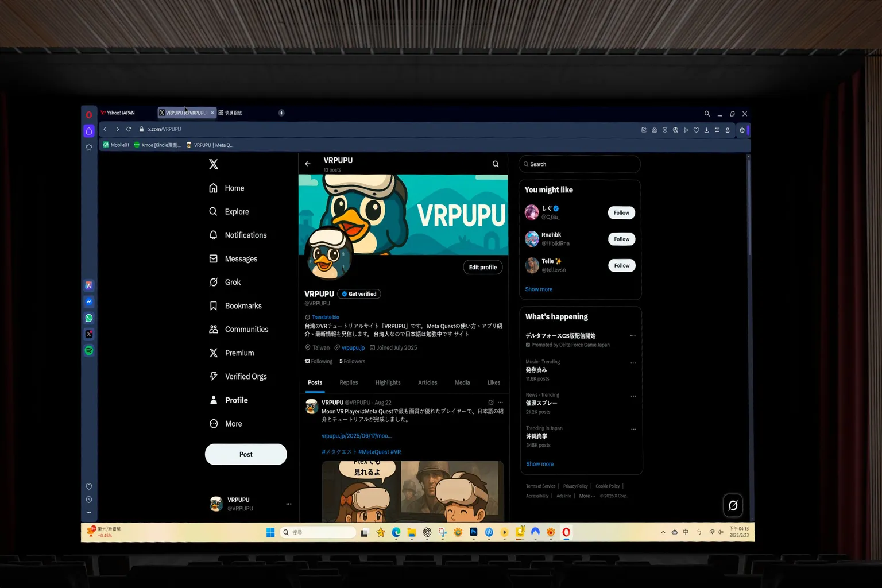Click the back arrow on the profile header
Screen dimensions: 882x588
pos(308,164)
